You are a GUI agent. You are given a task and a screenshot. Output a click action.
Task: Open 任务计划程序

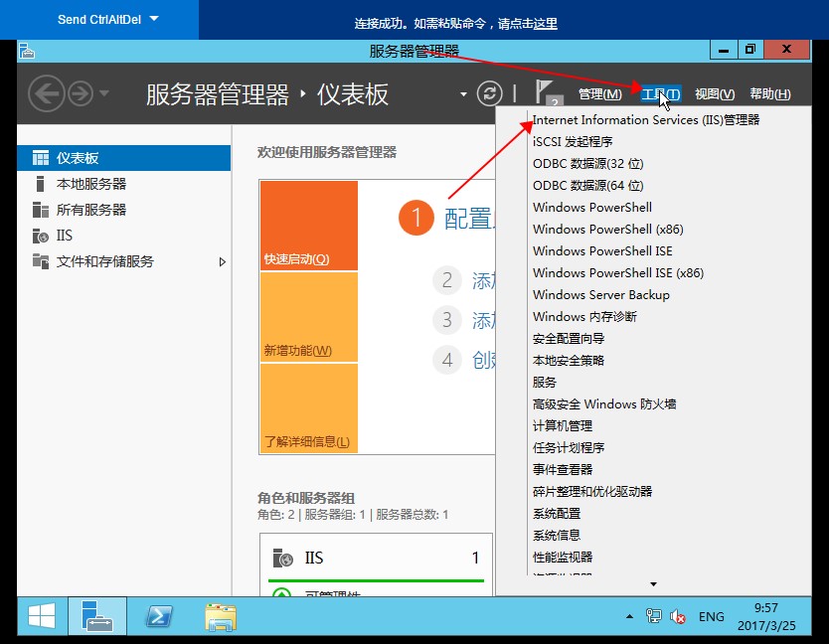[569, 448]
